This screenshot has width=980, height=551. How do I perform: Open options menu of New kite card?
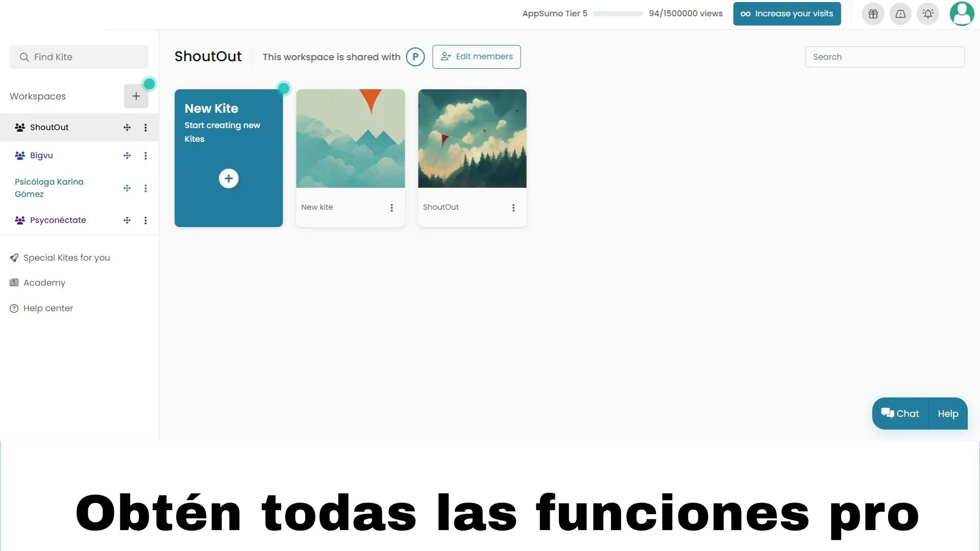[391, 208]
